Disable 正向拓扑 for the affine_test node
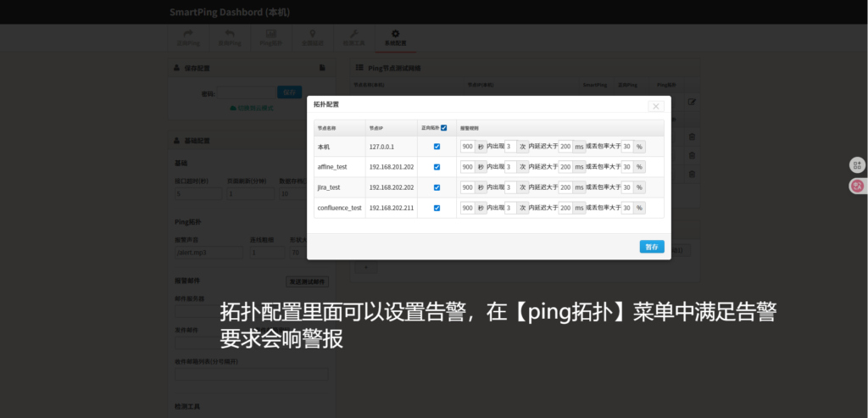868x418 pixels. tap(437, 167)
